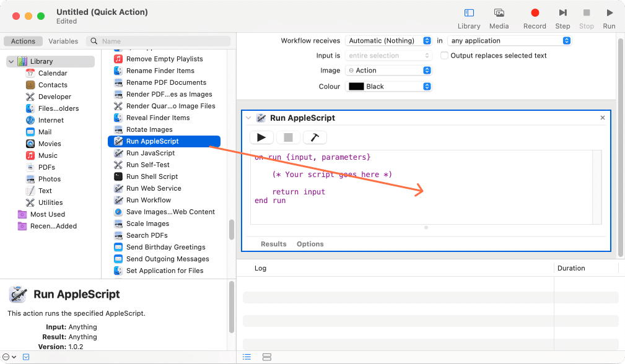The width and height of the screenshot is (625, 364).
Task: Select the Send Birthday Greetings action
Action: 165,248
